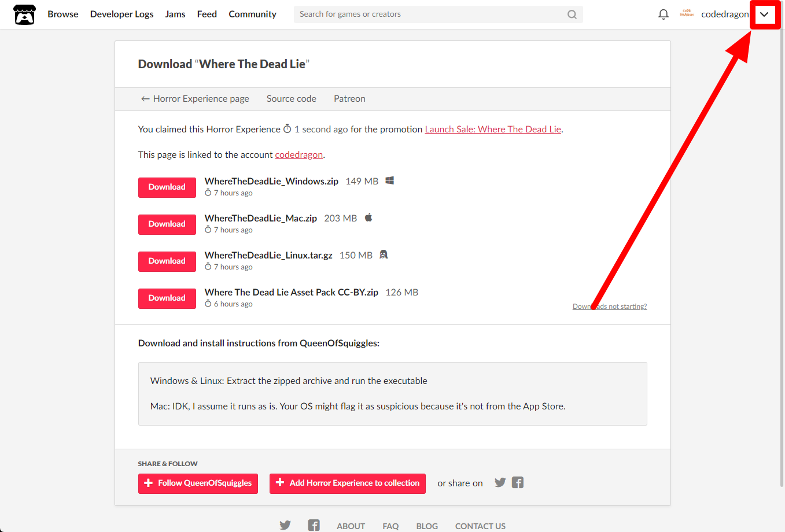Screen dimensions: 785x532
Task: Click the codedragon username in header
Action: 725,14
